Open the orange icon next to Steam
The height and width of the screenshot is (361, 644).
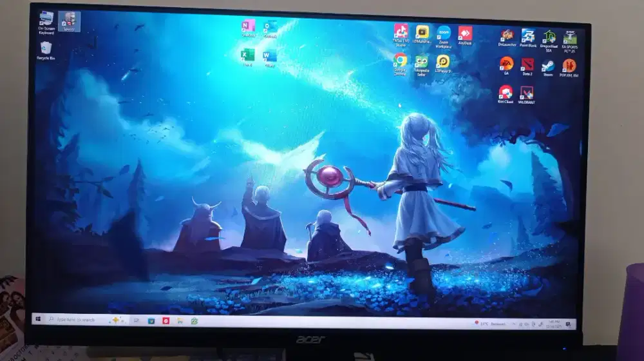[569, 69]
